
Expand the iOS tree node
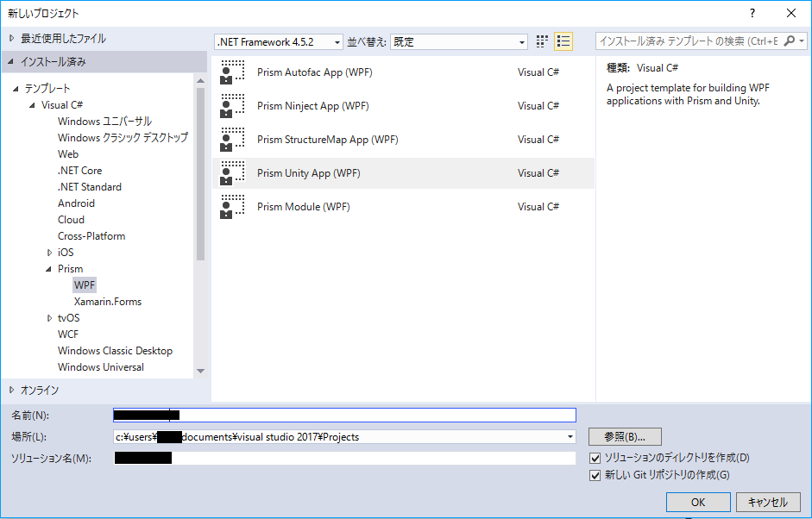coord(50,252)
